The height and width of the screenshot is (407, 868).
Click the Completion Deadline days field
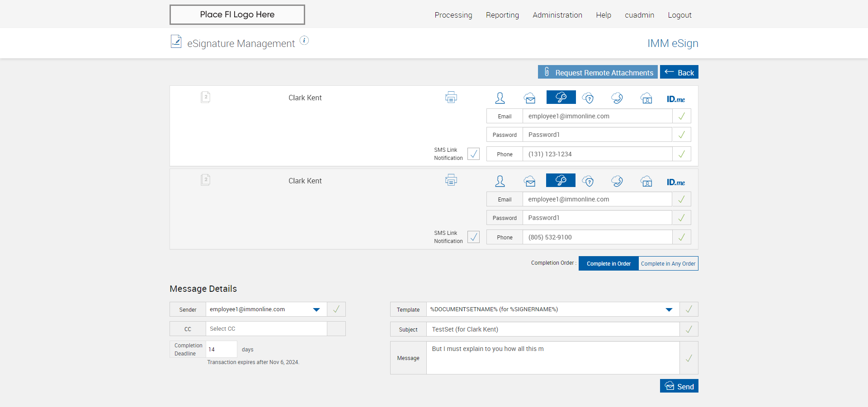click(x=221, y=350)
